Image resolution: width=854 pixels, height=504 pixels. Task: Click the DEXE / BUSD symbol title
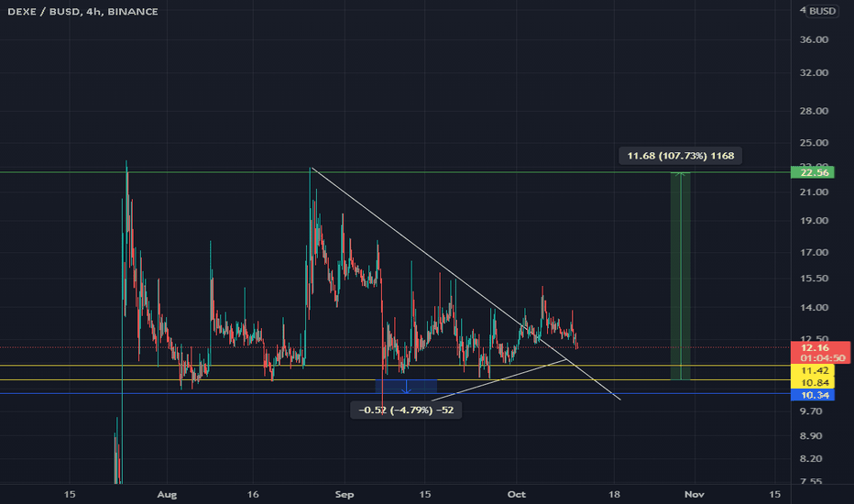82,11
